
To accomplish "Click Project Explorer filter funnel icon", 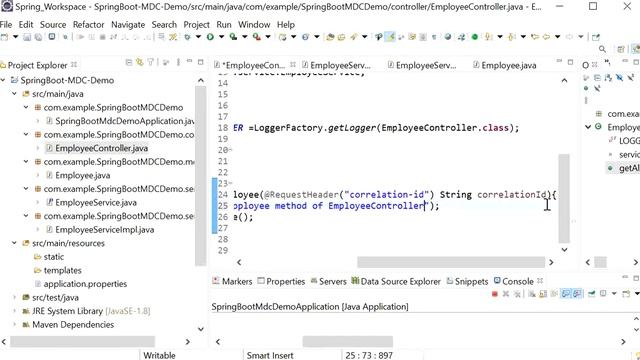I will pyautogui.click(x=151, y=62).
